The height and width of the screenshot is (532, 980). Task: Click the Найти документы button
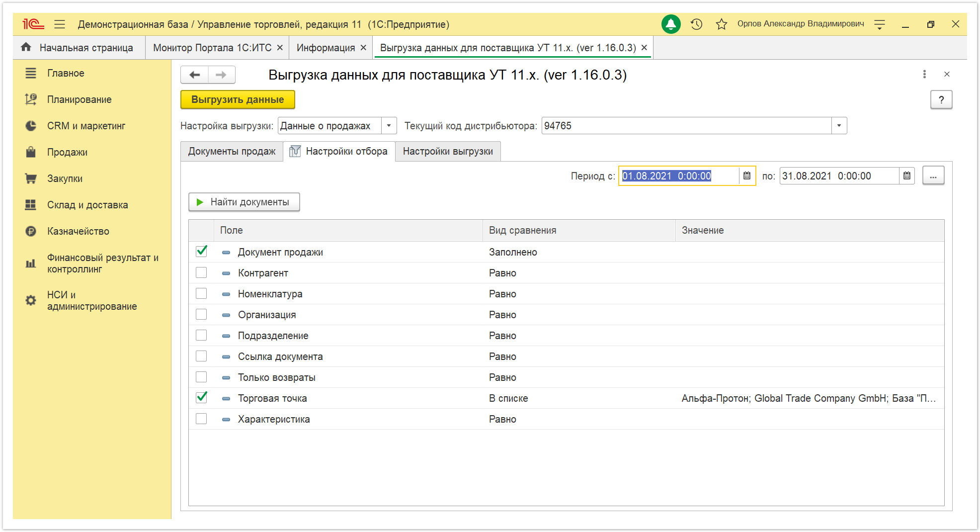pyautogui.click(x=244, y=202)
